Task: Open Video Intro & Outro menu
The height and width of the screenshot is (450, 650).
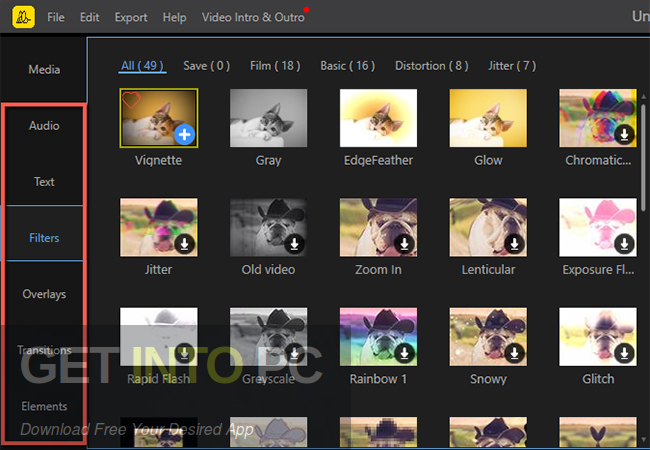Action: coord(253,17)
